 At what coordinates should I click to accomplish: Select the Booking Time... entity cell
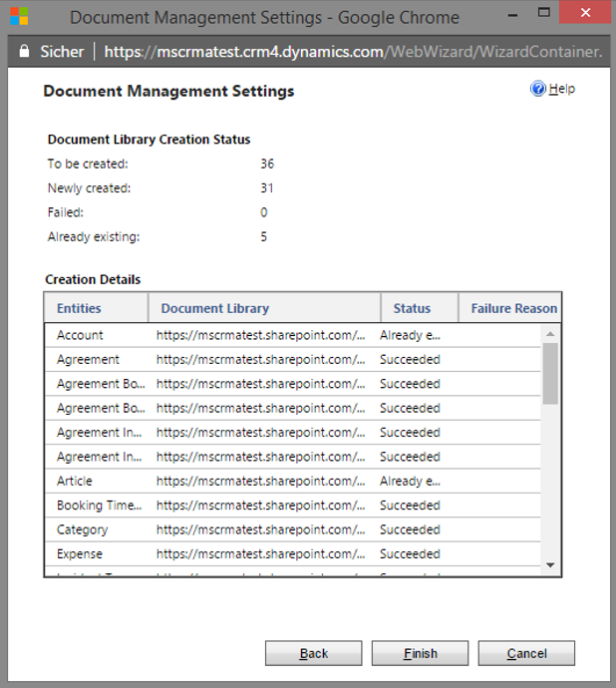coord(100,506)
